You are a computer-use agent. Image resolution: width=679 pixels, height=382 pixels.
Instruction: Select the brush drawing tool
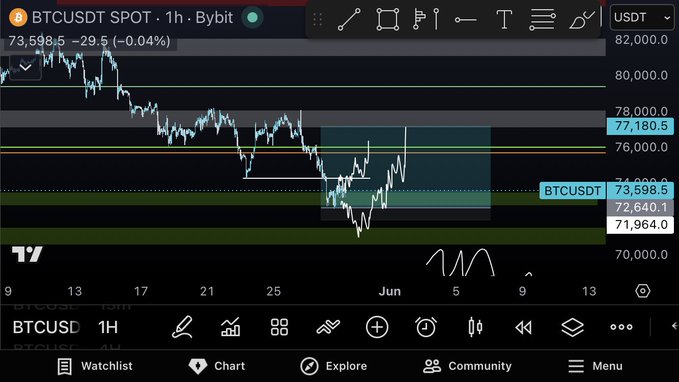pos(582,19)
